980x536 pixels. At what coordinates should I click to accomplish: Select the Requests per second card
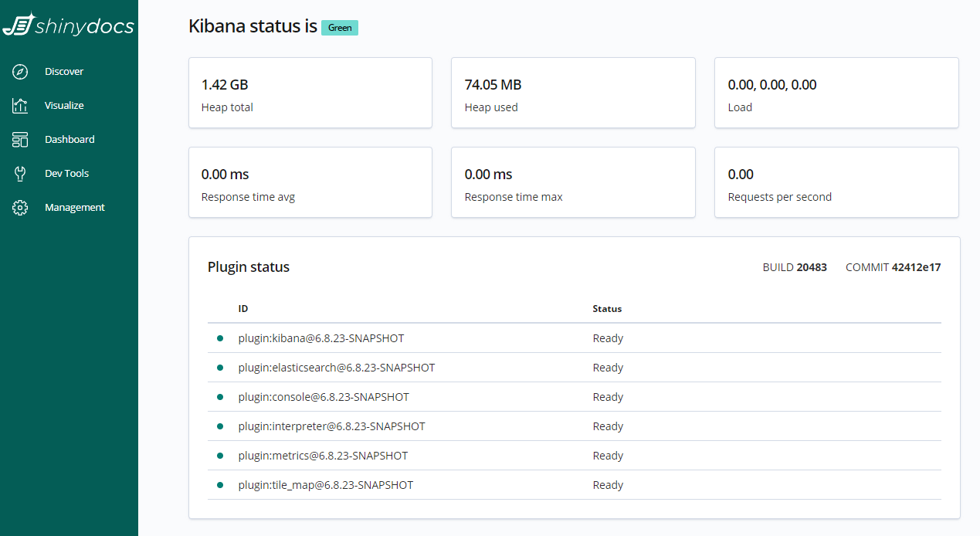[836, 182]
